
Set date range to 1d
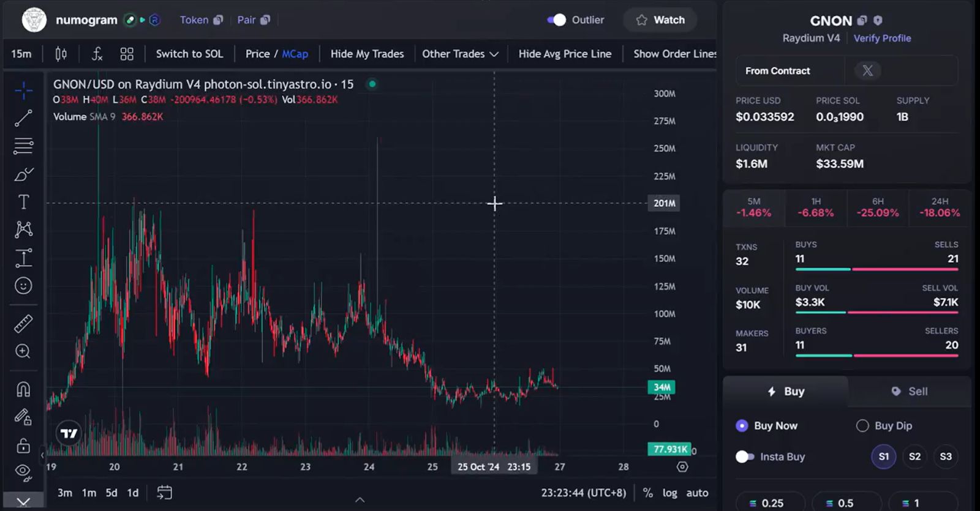(x=133, y=493)
